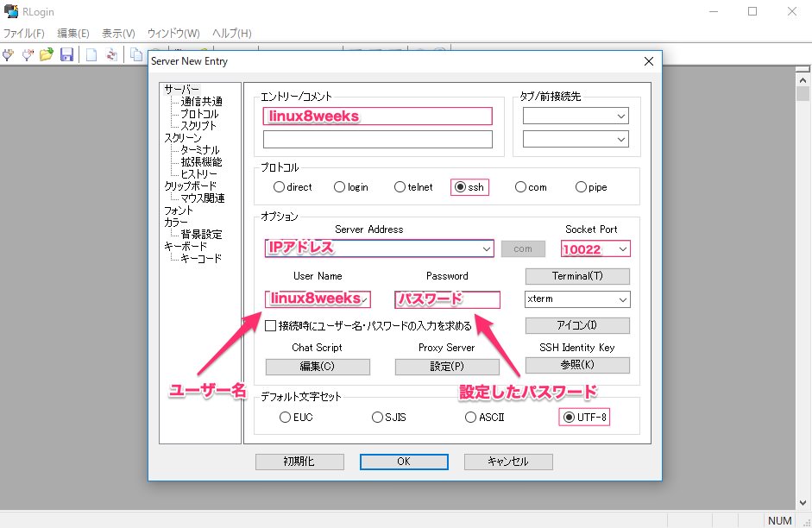Screen dimensions: 812x528
Task: Select カラー in the settings tree
Action: [x=175, y=223]
